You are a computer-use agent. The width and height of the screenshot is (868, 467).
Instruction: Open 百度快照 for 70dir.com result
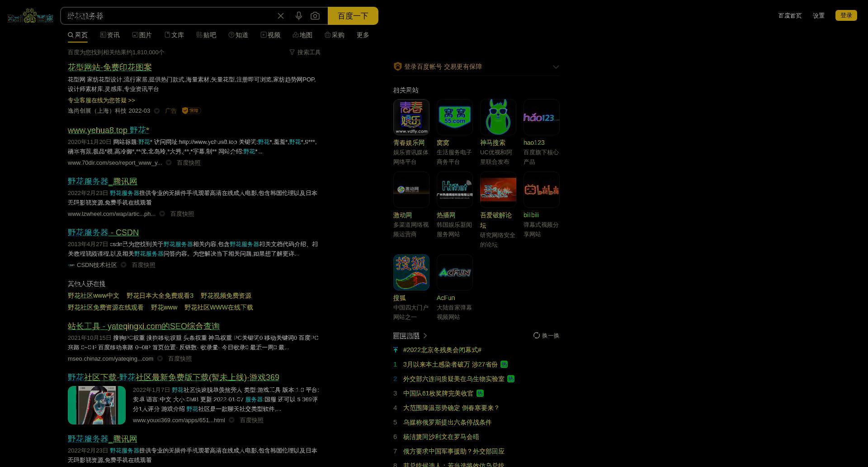click(x=189, y=163)
